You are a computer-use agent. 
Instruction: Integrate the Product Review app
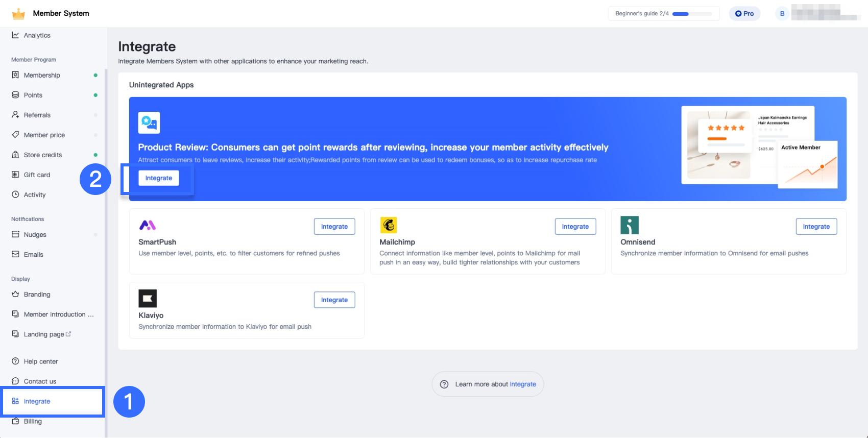(159, 178)
